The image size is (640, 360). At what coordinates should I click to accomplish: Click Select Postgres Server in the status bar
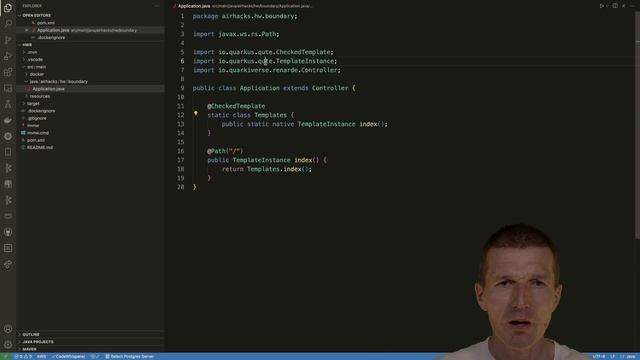(130, 356)
